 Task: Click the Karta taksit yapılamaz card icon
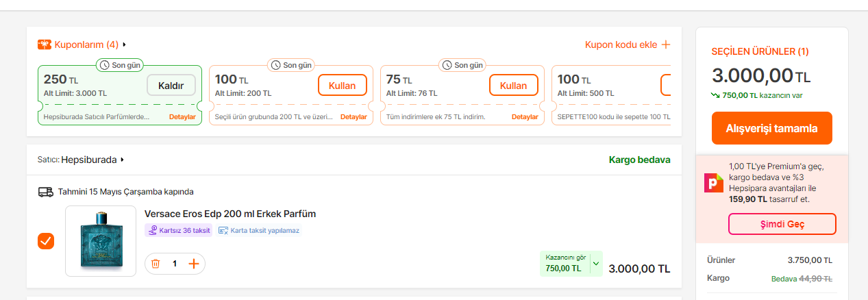(223, 230)
